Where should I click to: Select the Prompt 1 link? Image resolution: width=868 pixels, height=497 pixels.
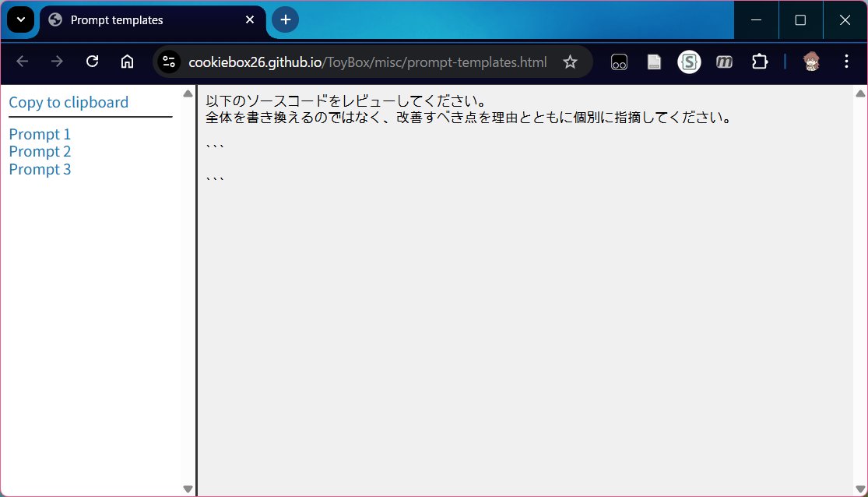[40, 134]
